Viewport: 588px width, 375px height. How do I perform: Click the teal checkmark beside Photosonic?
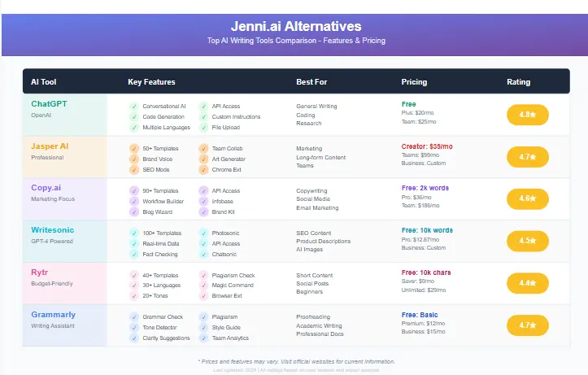point(203,233)
